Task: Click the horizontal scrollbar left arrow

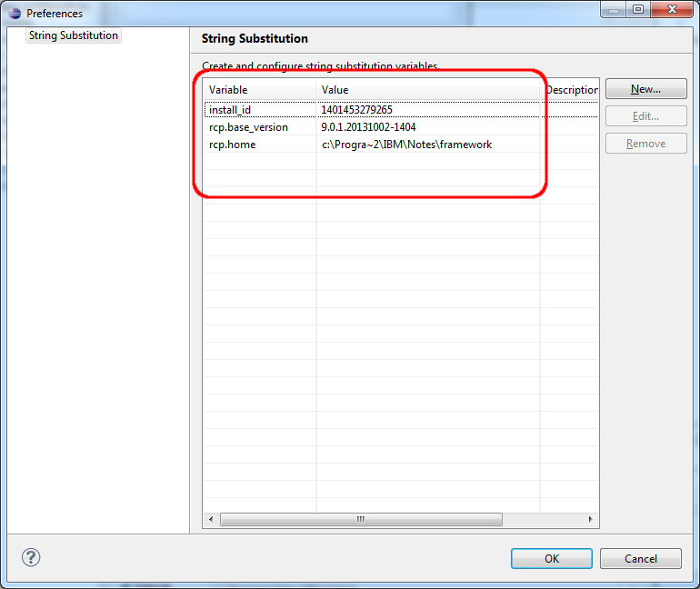Action: click(211, 519)
